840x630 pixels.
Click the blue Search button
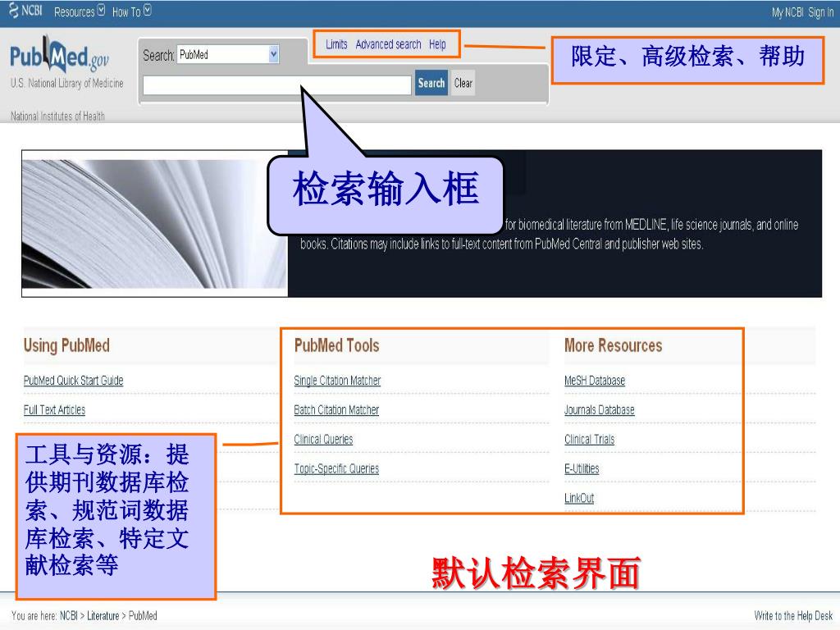tap(431, 83)
